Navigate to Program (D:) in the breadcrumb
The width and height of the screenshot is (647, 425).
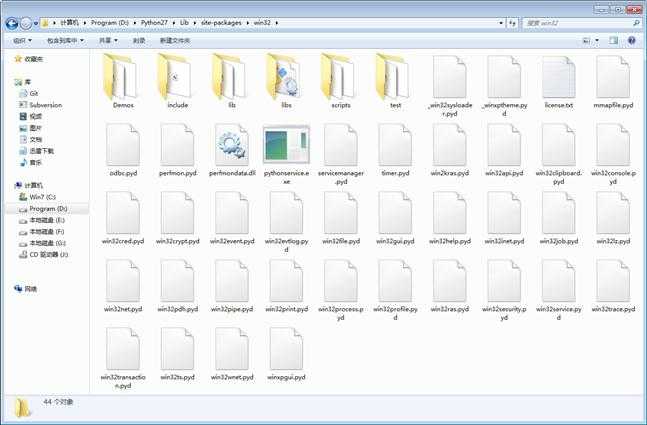pos(110,23)
